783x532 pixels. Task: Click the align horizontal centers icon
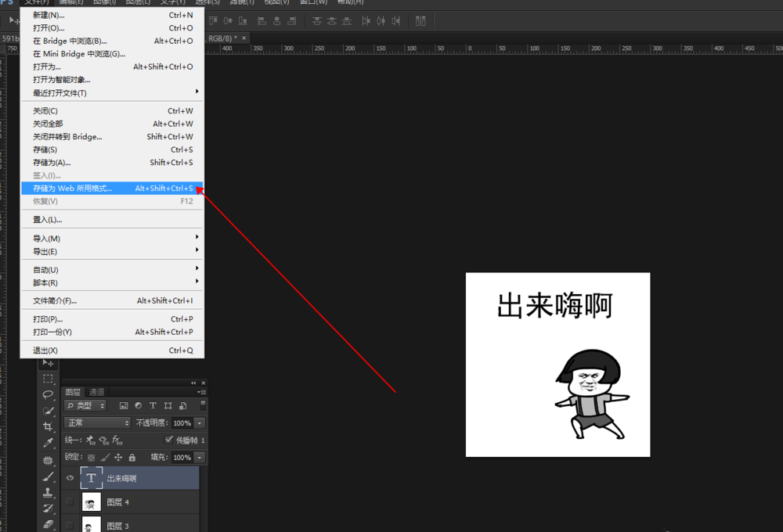click(x=276, y=21)
